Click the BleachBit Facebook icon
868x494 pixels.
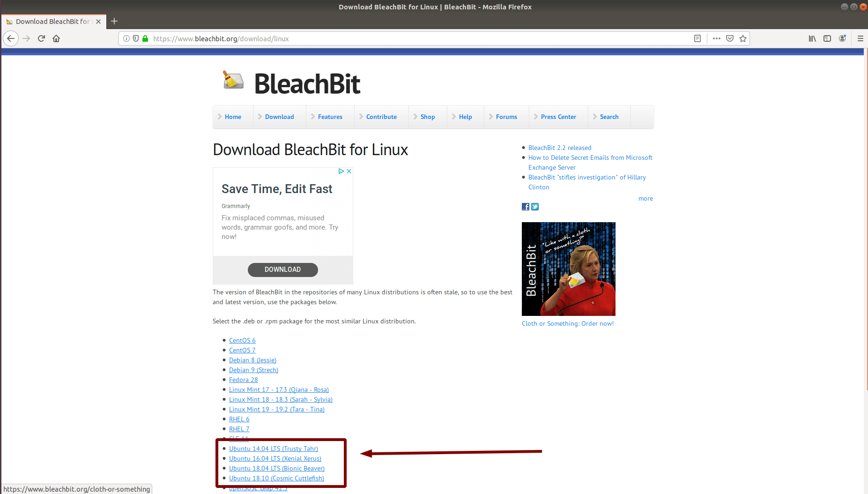pyautogui.click(x=526, y=207)
